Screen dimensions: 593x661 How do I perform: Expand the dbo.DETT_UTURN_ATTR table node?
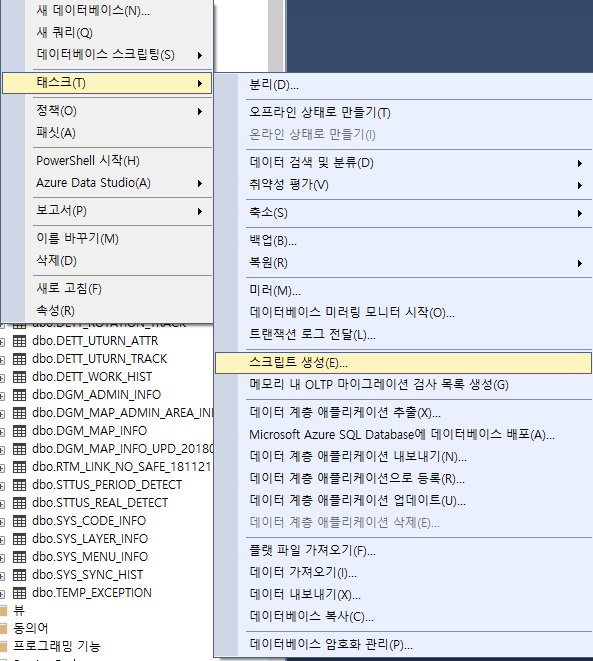pos(2,342)
